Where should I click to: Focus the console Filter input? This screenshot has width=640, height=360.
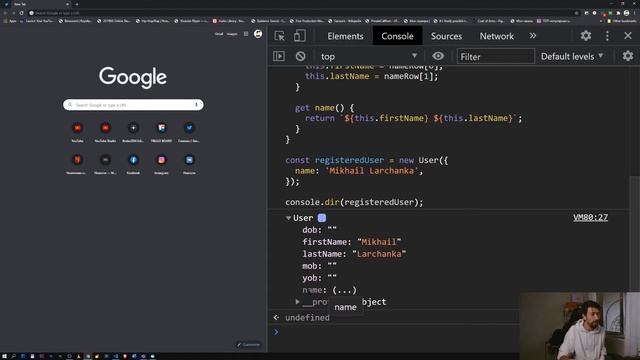(x=496, y=56)
